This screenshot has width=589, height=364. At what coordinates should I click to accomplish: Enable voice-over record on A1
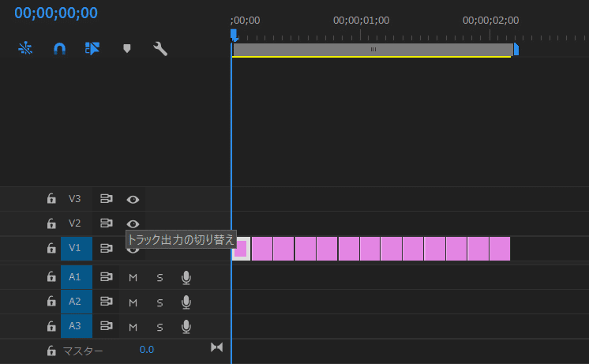[x=186, y=278]
